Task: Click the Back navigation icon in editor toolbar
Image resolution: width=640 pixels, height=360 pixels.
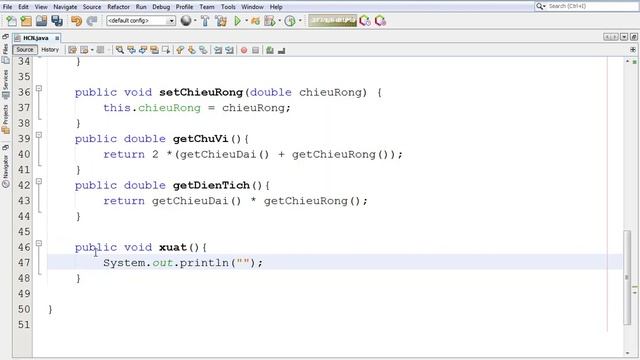Action: pos(84,50)
